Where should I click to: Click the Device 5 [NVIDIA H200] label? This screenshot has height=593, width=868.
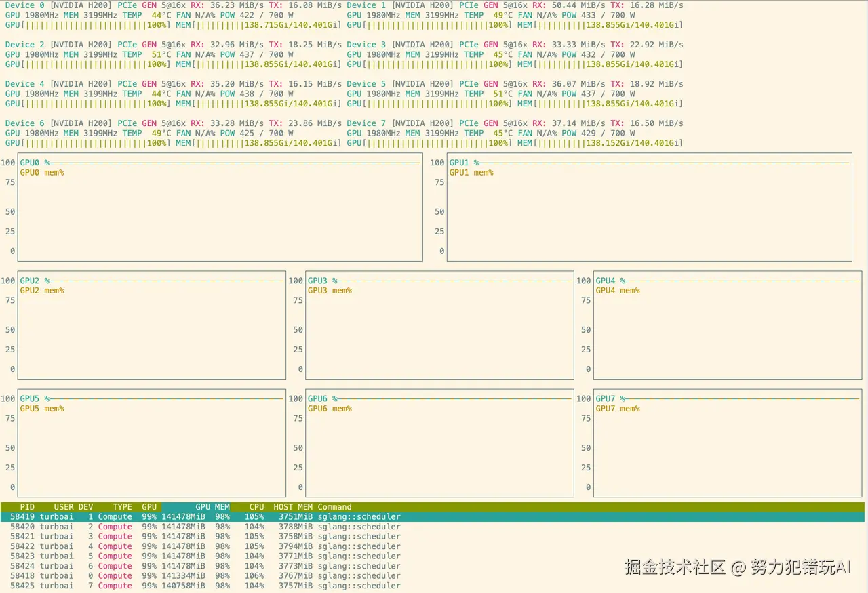coord(401,84)
